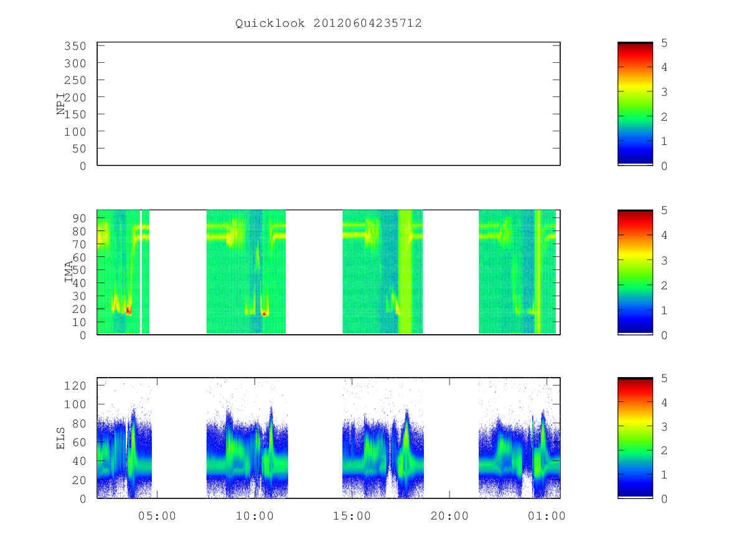Click the 350 tick label on NPI axis
747x560 pixels.
point(75,46)
